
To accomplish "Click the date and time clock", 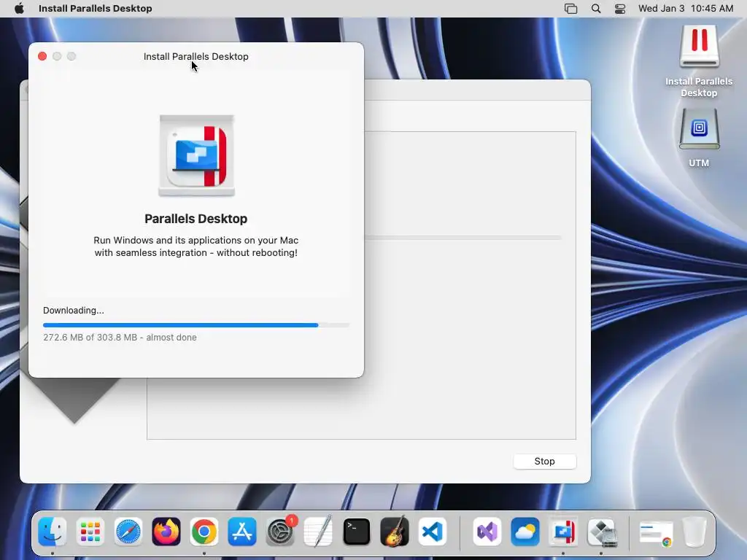I will [686, 9].
